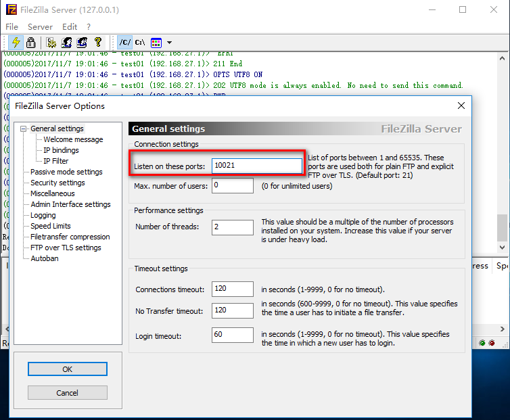Click the '211 End' log line
510x420 pixels.
122,64
